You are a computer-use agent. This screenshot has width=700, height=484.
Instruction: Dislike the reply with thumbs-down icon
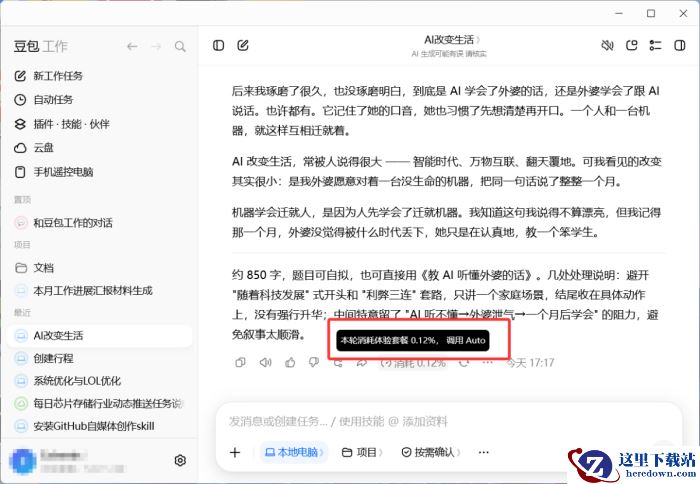(x=314, y=363)
